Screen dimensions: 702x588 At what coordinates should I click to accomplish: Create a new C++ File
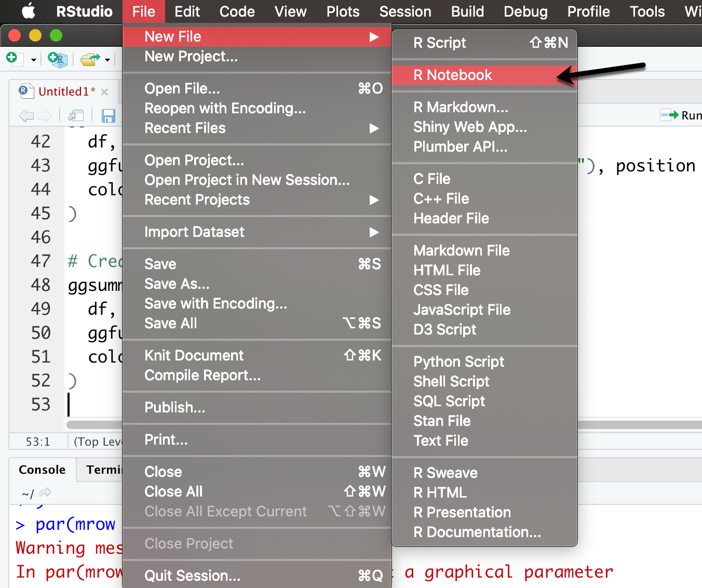(x=484, y=198)
